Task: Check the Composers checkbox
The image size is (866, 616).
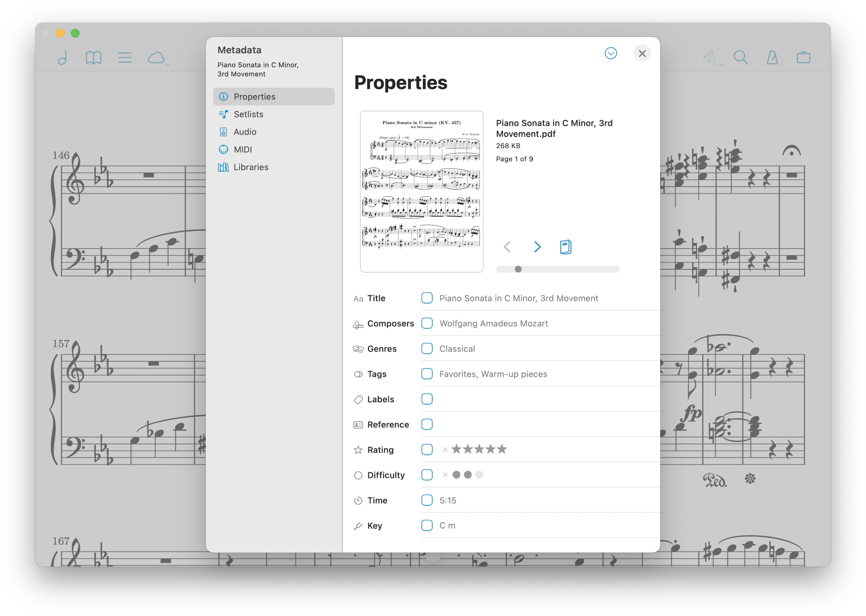Action: click(427, 323)
